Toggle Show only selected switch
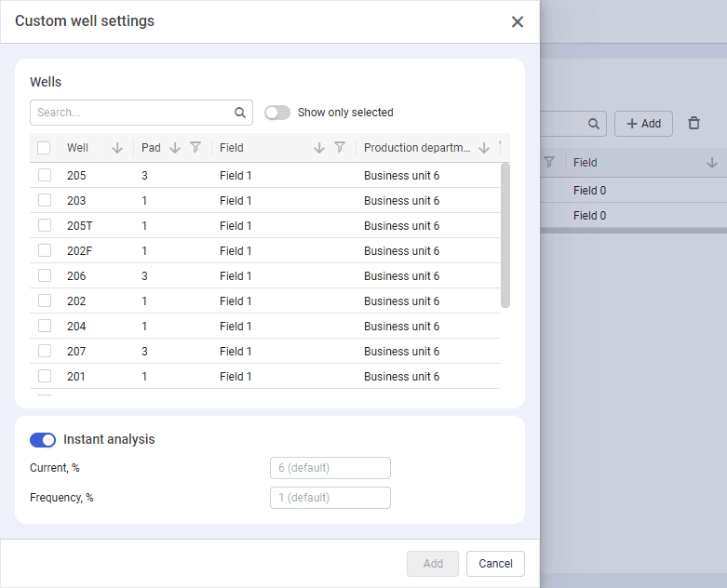Image resolution: width=727 pixels, height=588 pixels. [277, 113]
